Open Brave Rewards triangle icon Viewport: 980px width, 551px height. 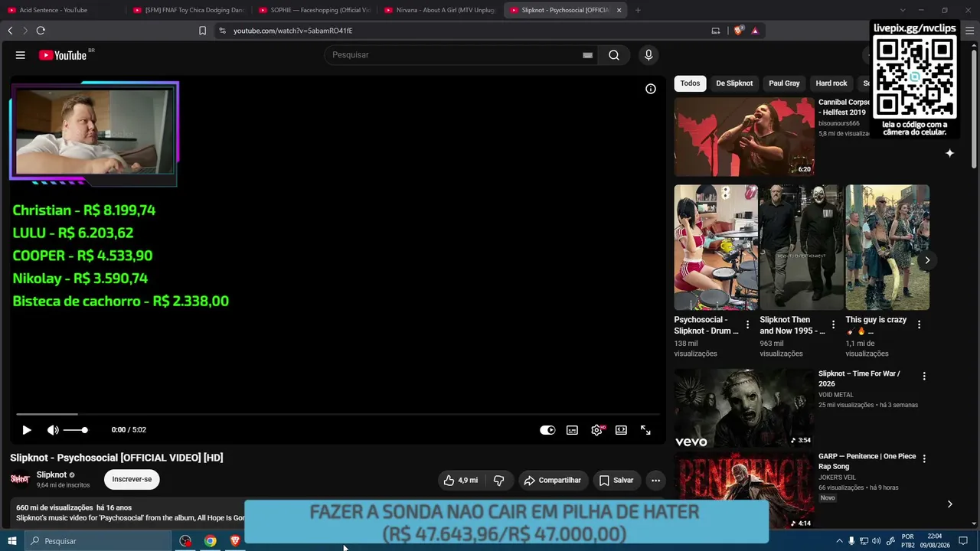click(755, 31)
